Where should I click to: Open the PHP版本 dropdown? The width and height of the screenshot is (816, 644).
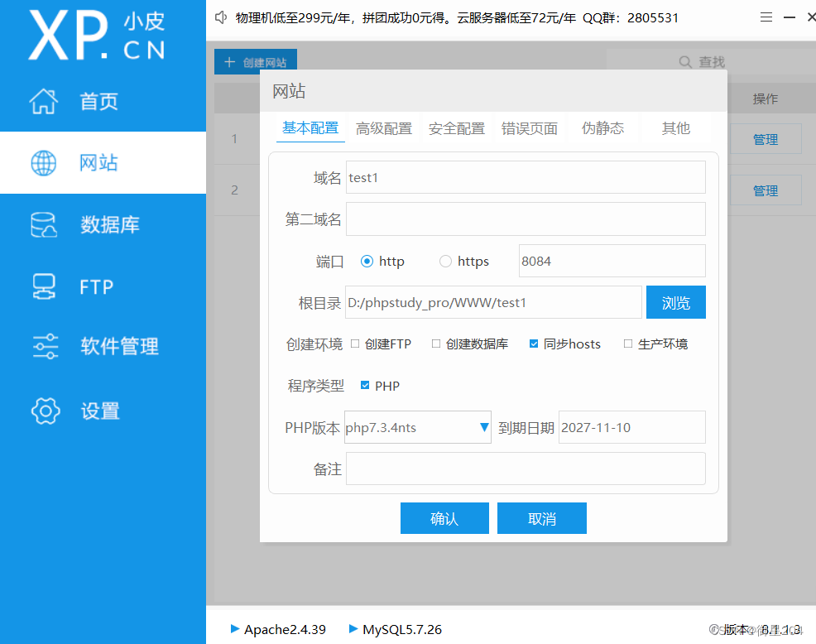484,427
